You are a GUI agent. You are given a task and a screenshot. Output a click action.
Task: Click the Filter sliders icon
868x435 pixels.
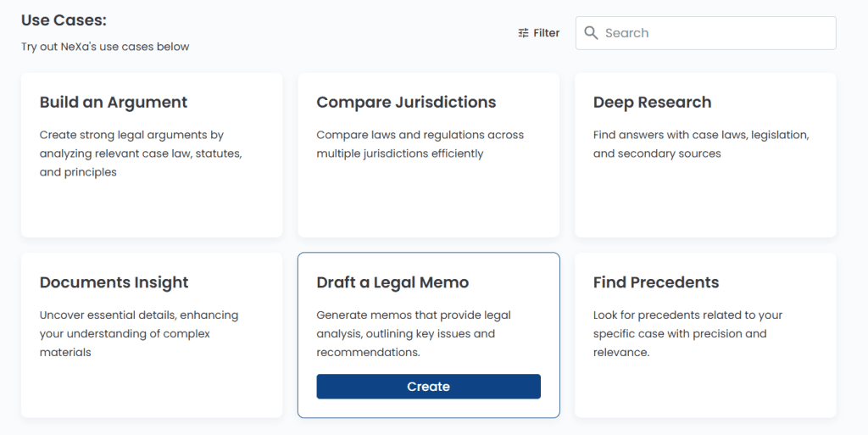523,33
